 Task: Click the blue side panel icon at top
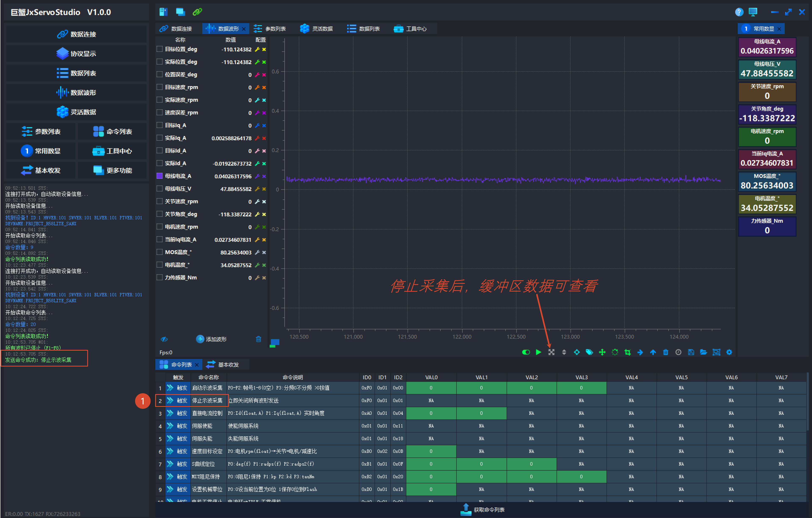point(164,12)
